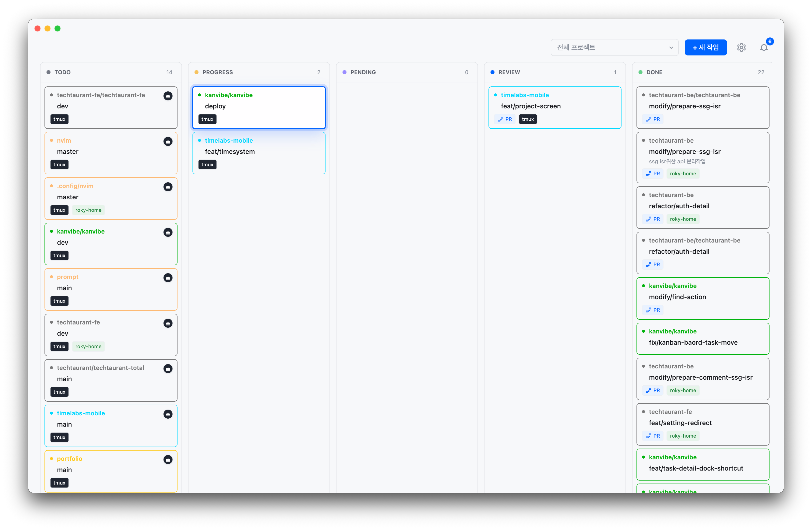Click tmux tag on feat/project-screen card

(x=528, y=119)
